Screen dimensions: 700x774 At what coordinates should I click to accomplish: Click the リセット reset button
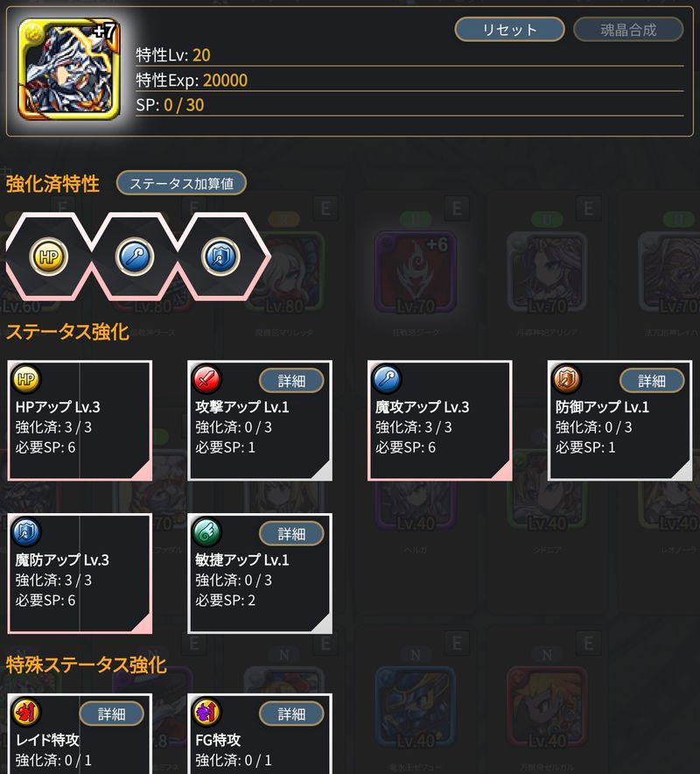click(509, 30)
